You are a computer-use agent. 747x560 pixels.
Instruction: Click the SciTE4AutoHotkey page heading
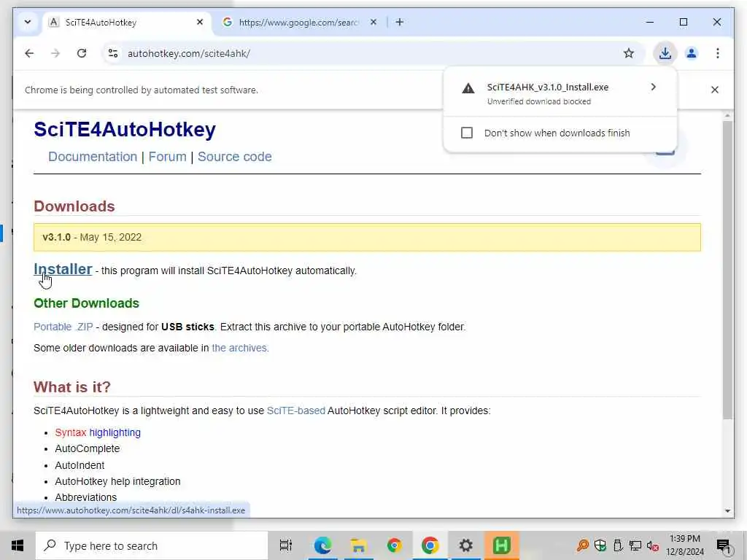coord(125,130)
